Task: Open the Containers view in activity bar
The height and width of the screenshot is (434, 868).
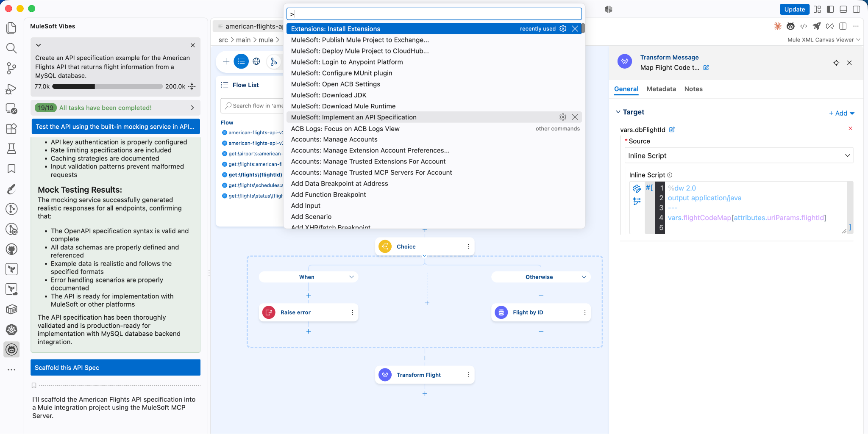Action: click(11, 310)
